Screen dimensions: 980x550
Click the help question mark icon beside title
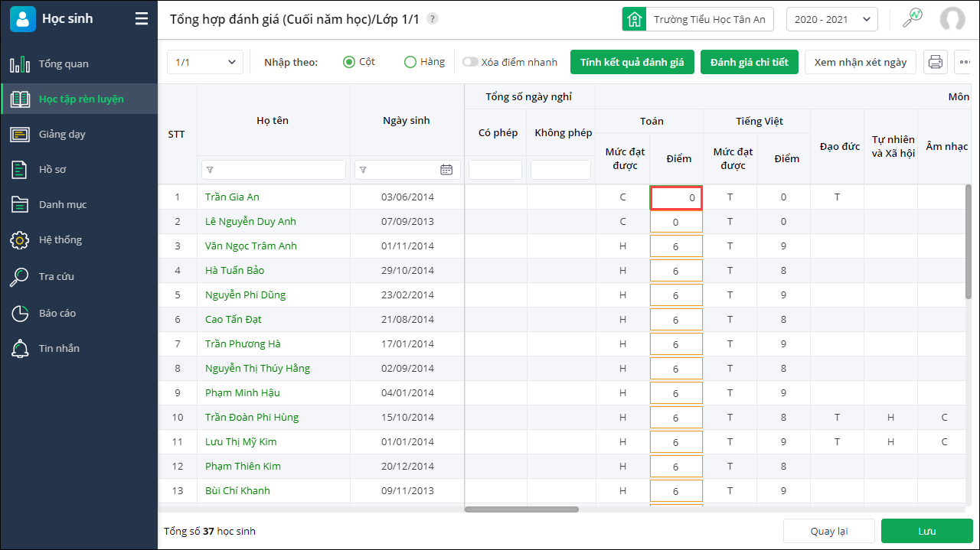pyautogui.click(x=433, y=19)
